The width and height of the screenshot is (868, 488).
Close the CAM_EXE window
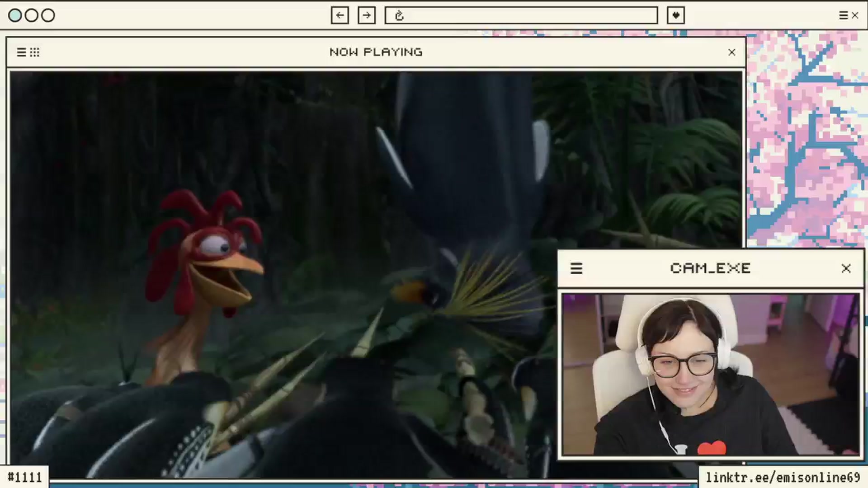pyautogui.click(x=846, y=268)
